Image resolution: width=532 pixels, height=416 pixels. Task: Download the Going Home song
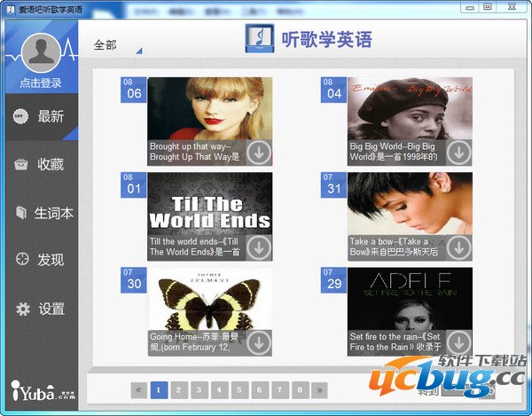click(258, 341)
